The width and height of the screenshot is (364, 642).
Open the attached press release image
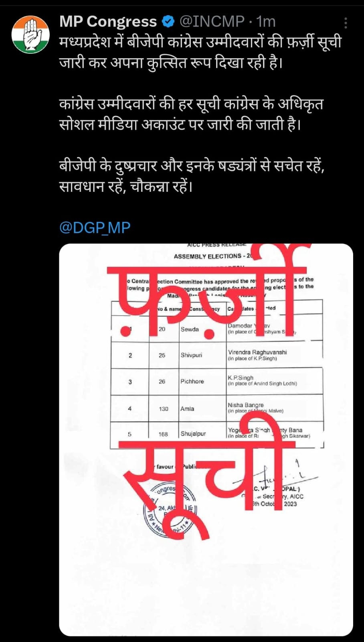tap(206, 439)
